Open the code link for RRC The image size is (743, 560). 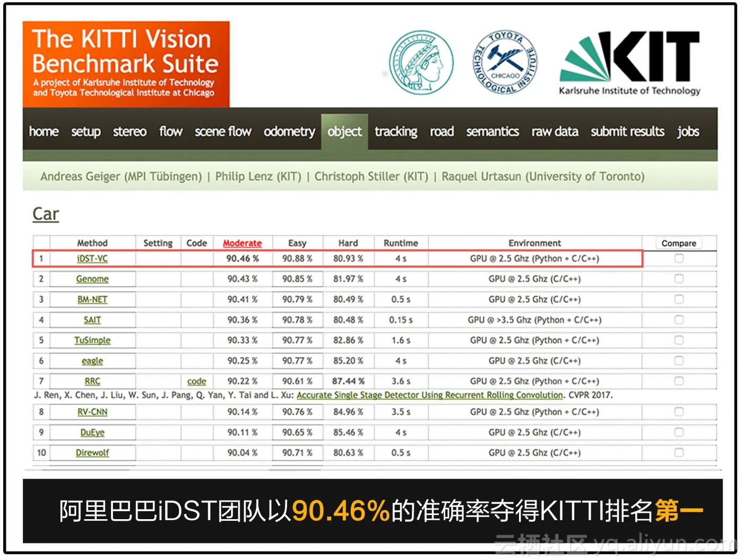pyautogui.click(x=196, y=381)
